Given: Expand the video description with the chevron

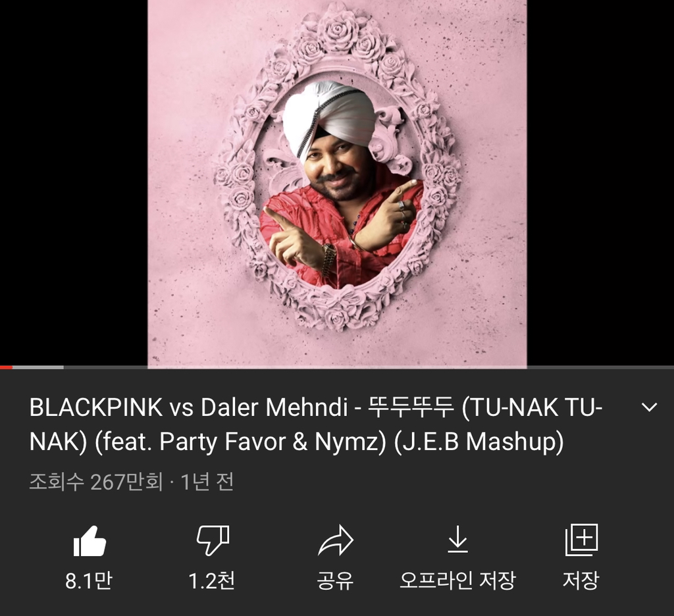Looking at the screenshot, I should pos(649,407).
